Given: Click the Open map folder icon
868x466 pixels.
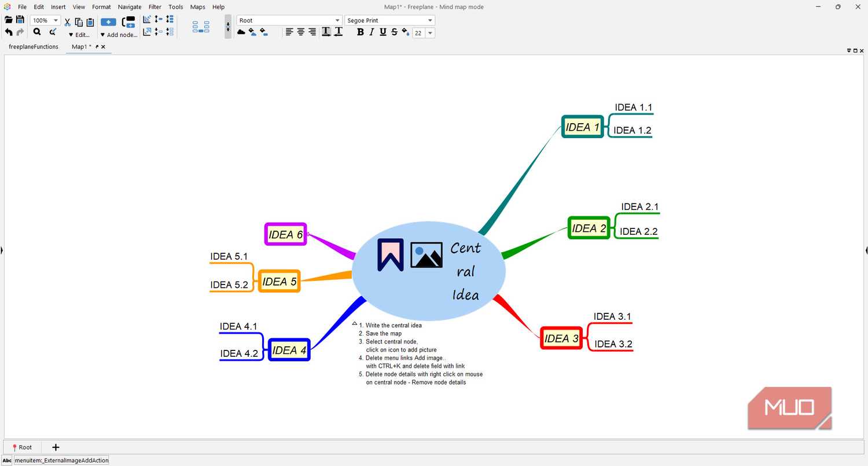Looking at the screenshot, I should click(x=9, y=20).
